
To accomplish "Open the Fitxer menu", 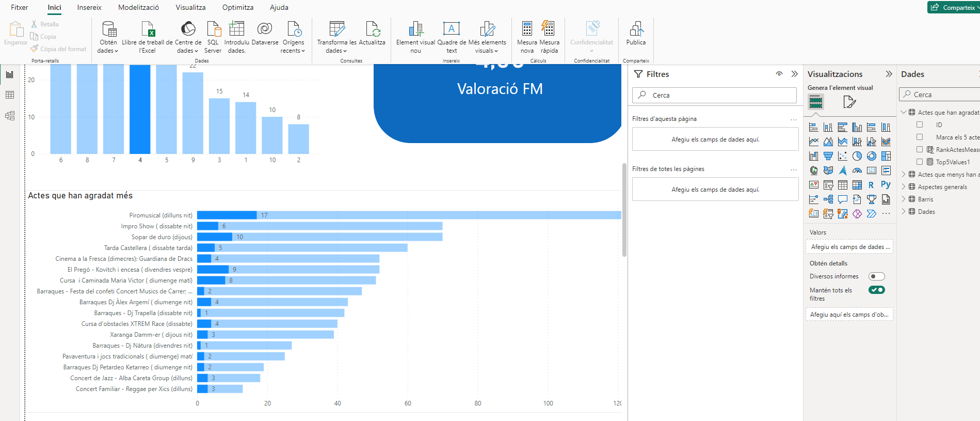I will 20,7.
